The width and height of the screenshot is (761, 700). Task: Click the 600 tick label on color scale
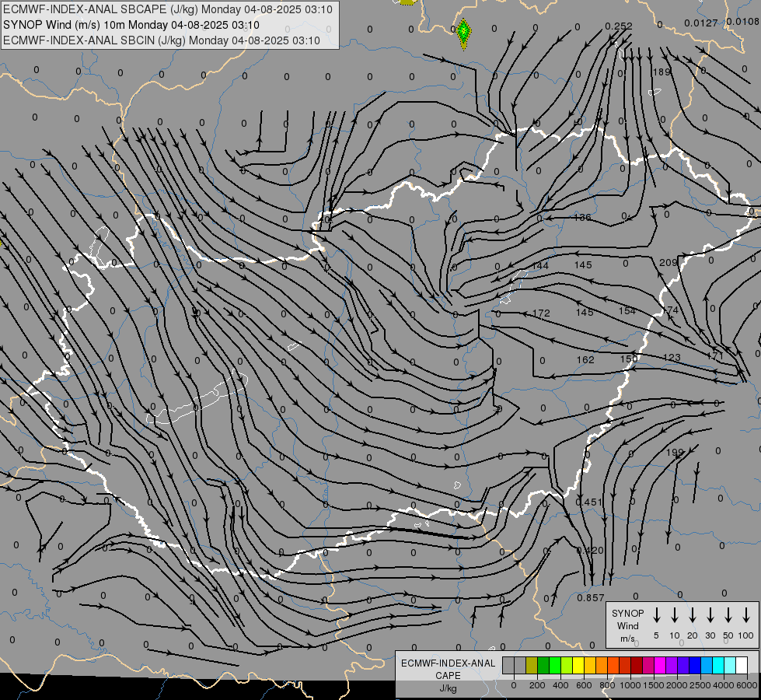[x=584, y=685]
